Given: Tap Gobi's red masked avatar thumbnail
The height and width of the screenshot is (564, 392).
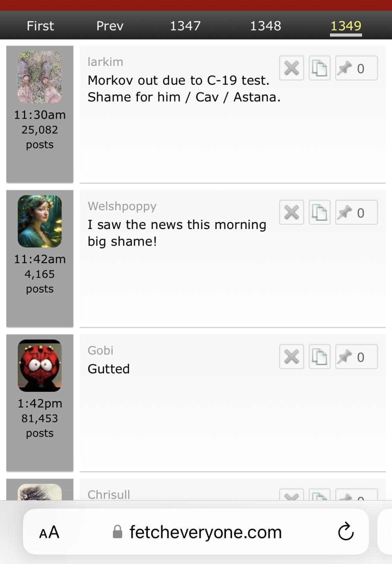Looking at the screenshot, I should pos(40,366).
